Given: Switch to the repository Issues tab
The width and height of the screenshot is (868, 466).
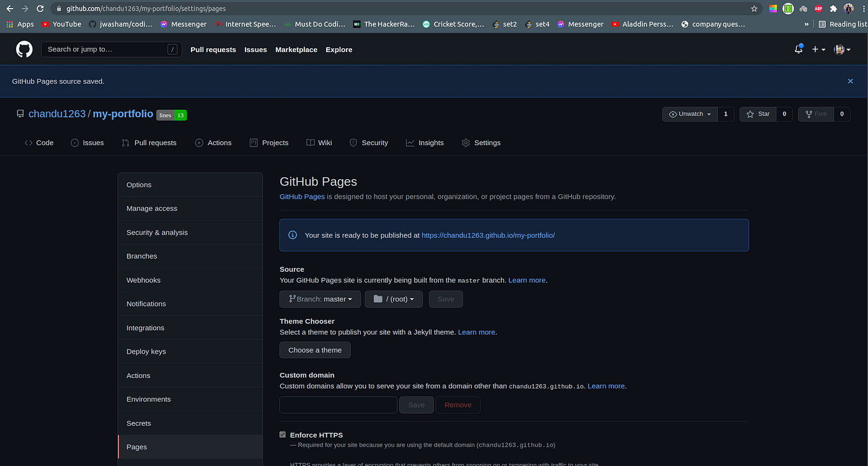Looking at the screenshot, I should click(x=87, y=143).
